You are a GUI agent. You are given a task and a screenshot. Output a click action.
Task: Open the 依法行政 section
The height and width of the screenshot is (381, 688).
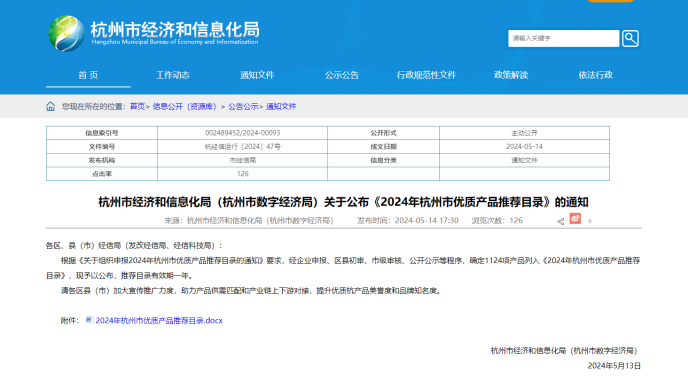[x=595, y=75]
